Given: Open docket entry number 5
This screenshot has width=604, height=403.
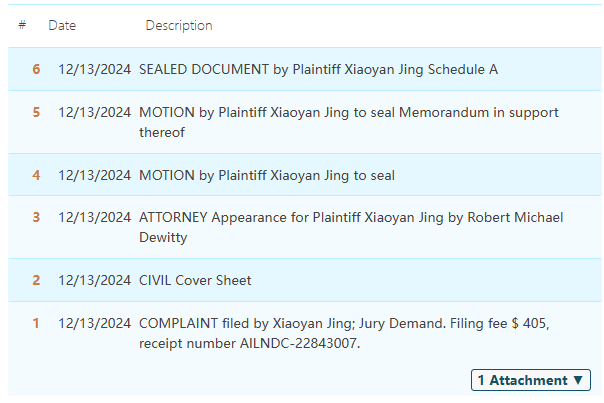Looking at the screenshot, I should [x=36, y=112].
